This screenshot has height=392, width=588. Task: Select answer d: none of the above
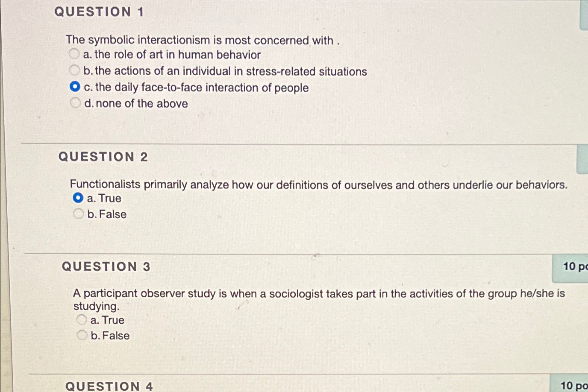point(76,102)
